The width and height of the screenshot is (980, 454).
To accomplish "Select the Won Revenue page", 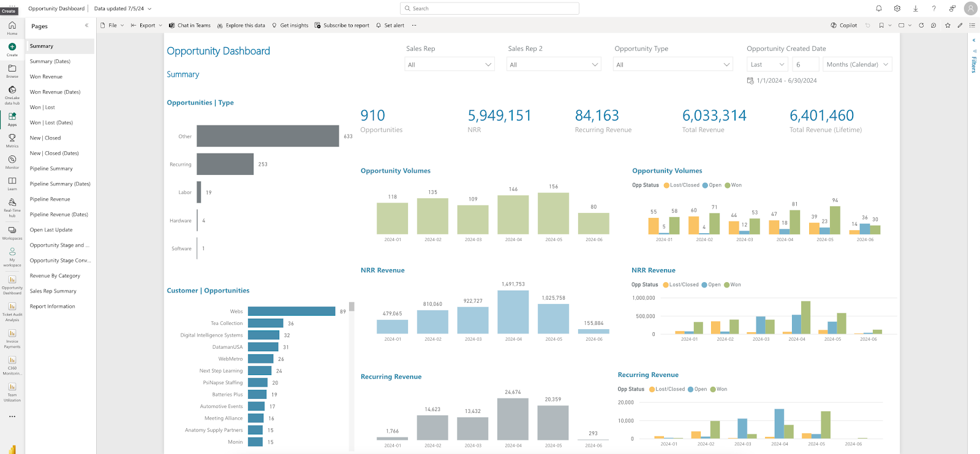I will pos(60,76).
